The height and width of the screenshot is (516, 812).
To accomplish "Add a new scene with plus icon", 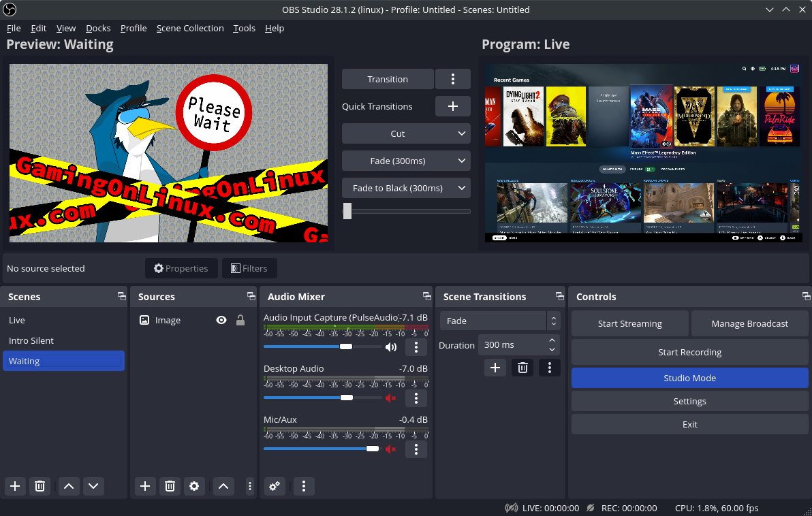I will click(x=15, y=486).
